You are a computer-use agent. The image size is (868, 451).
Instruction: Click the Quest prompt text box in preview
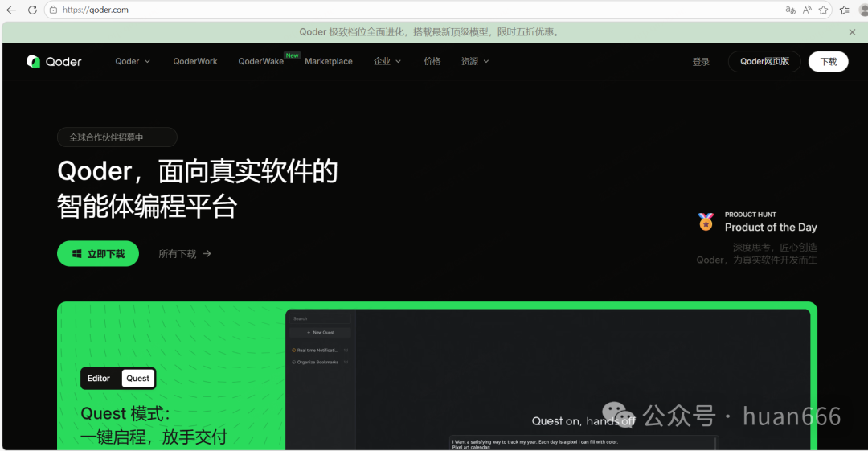click(x=584, y=443)
